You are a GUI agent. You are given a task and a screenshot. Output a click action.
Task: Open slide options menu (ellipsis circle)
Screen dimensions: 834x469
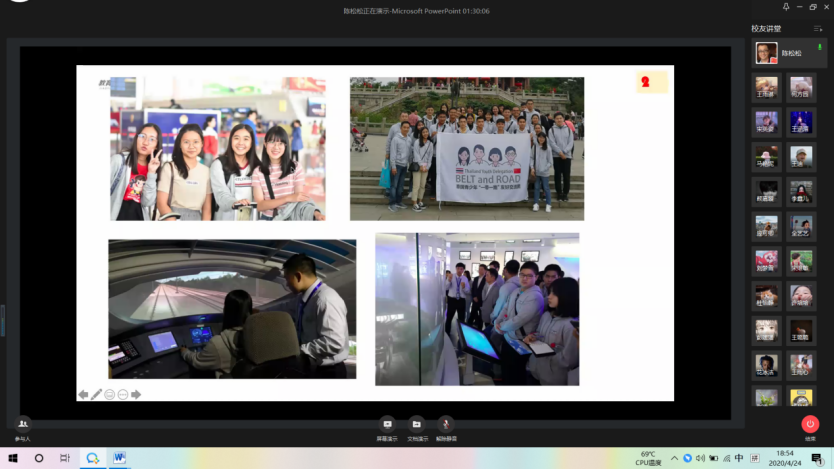[x=123, y=394]
